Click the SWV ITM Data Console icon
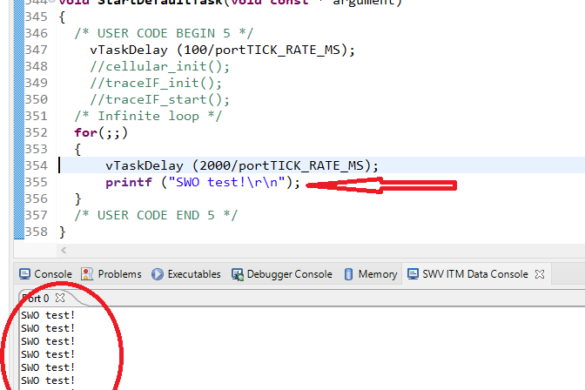This screenshot has height=390, width=585. [413, 274]
